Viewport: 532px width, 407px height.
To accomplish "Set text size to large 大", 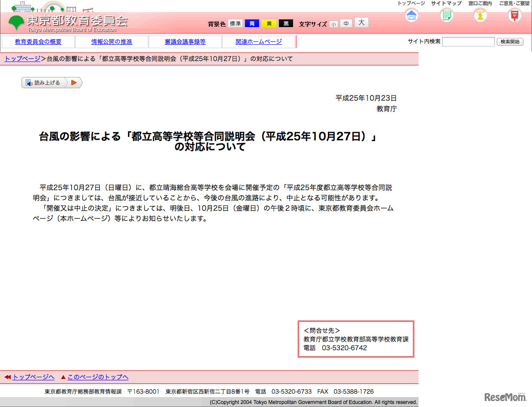I will point(361,23).
